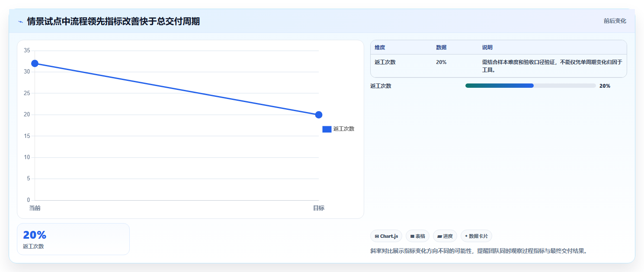Click the 当前 x-axis label
The width and height of the screenshot is (644, 272).
[x=35, y=208]
